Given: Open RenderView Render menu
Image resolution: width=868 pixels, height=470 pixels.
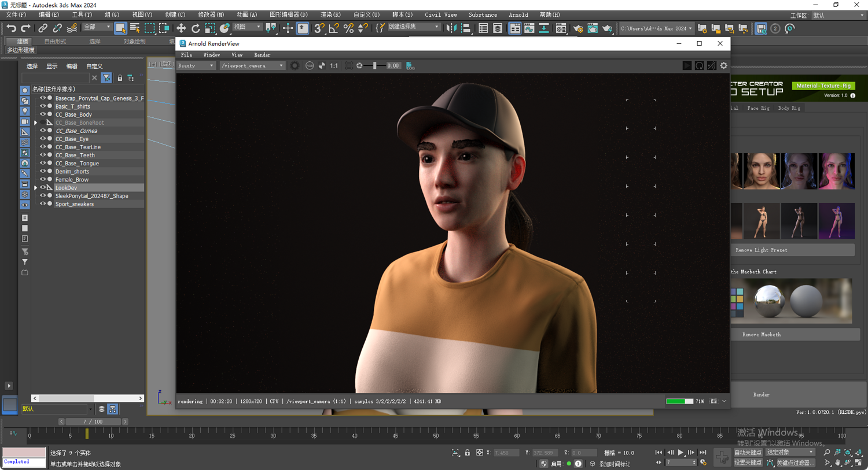Looking at the screenshot, I should point(262,55).
